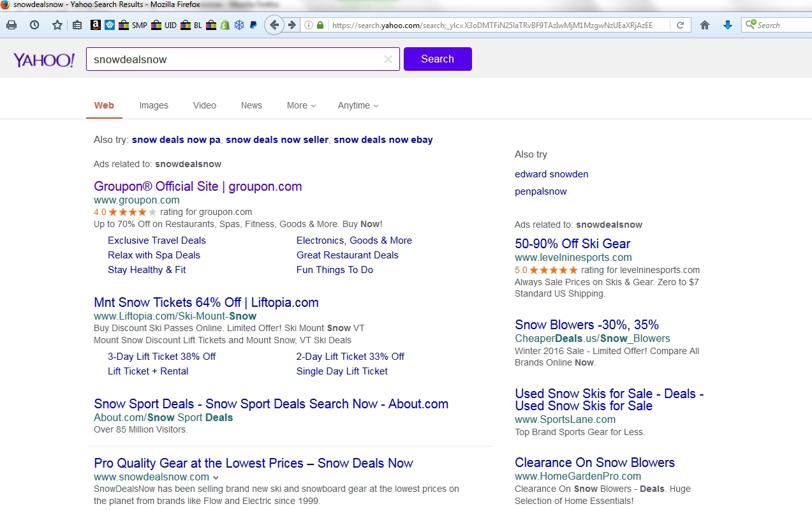This screenshot has height=511, width=812.
Task: Open the Anytime filter dropdown
Action: (x=358, y=105)
